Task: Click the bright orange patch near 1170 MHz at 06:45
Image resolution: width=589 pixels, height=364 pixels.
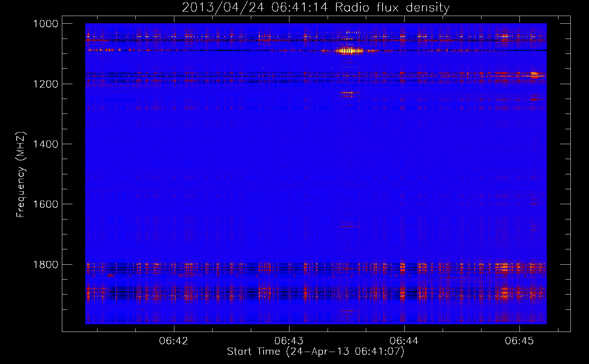Action: pos(534,75)
